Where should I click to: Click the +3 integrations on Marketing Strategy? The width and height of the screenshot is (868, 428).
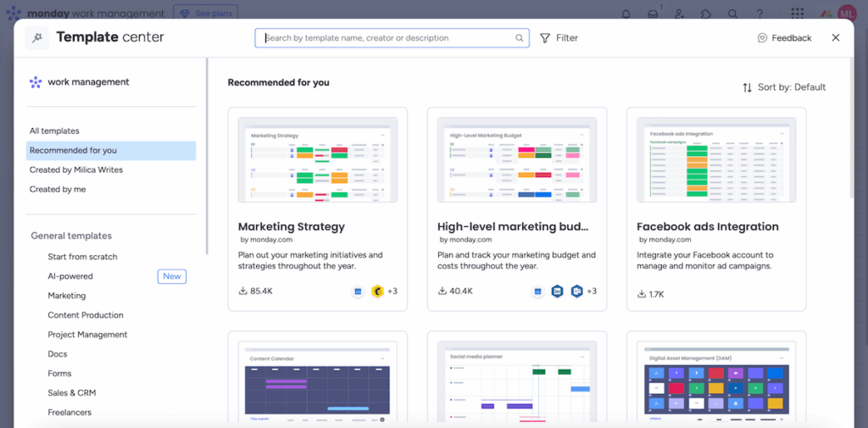point(392,292)
